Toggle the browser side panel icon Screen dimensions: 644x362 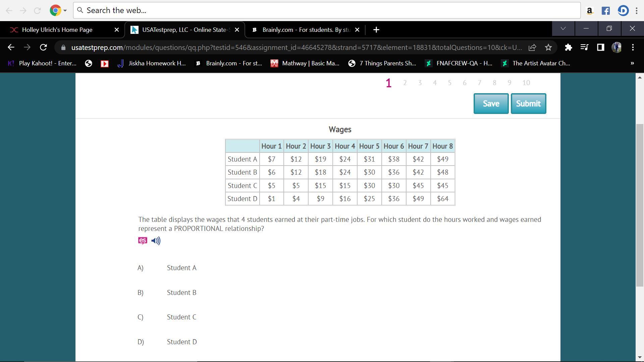[600, 47]
